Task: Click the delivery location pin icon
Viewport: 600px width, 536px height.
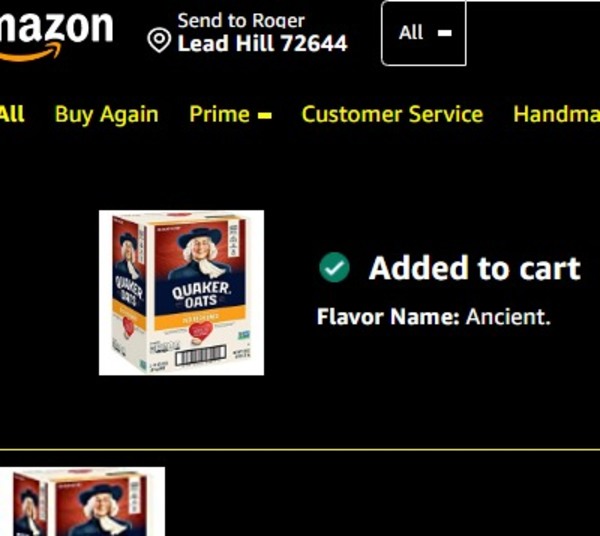Action: pyautogui.click(x=159, y=40)
